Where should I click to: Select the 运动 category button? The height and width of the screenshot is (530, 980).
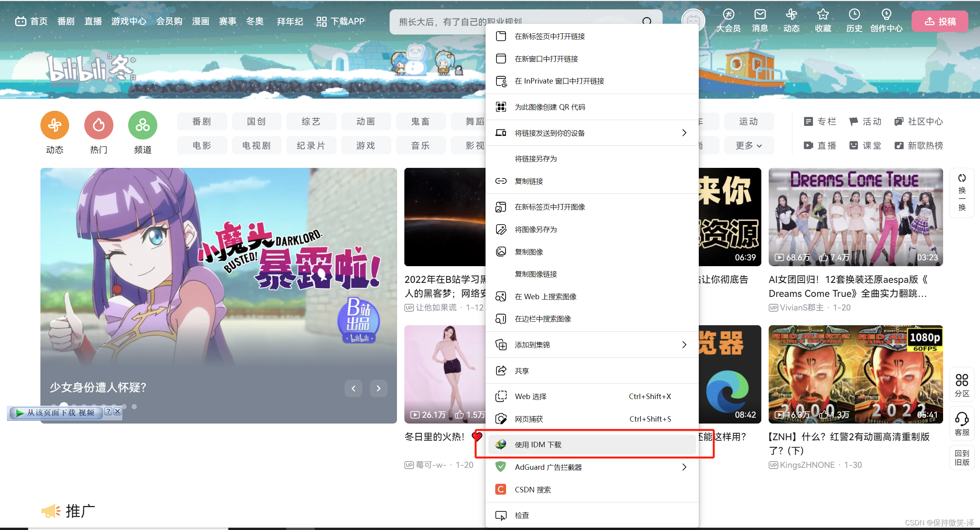coord(748,122)
